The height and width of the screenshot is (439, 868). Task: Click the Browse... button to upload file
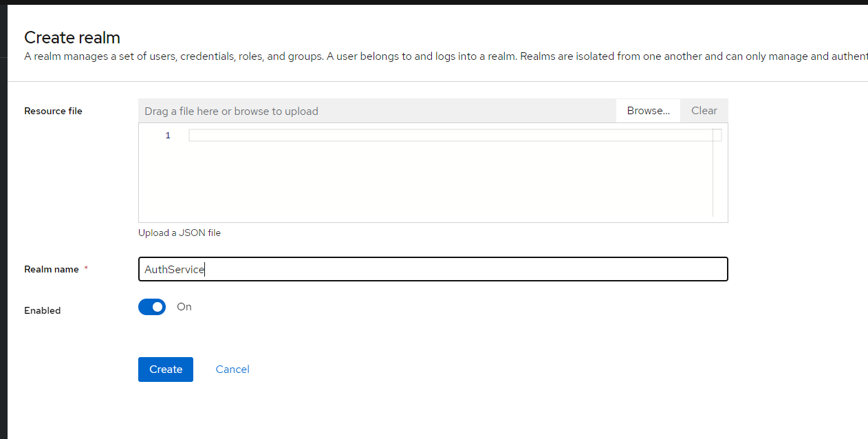(648, 111)
